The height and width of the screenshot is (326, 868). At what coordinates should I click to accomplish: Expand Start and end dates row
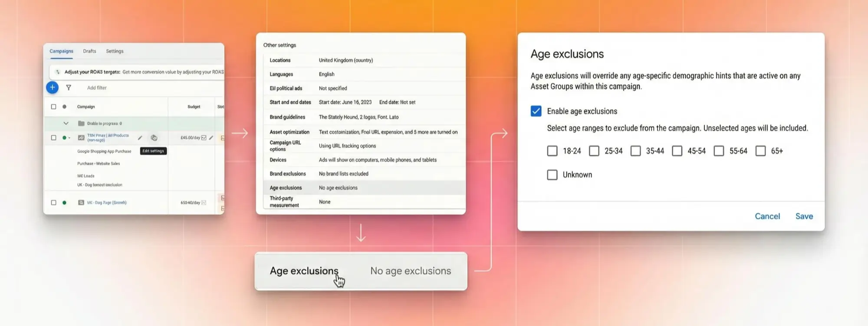pyautogui.click(x=364, y=102)
